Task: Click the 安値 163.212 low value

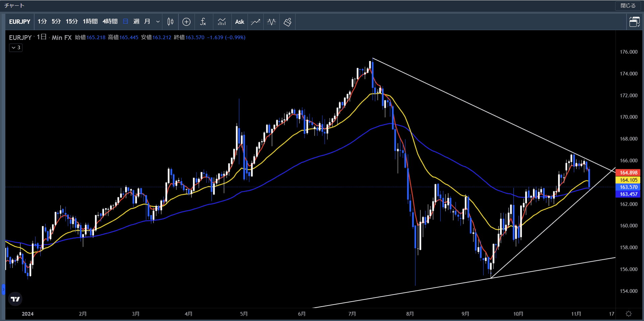Action: (156, 38)
